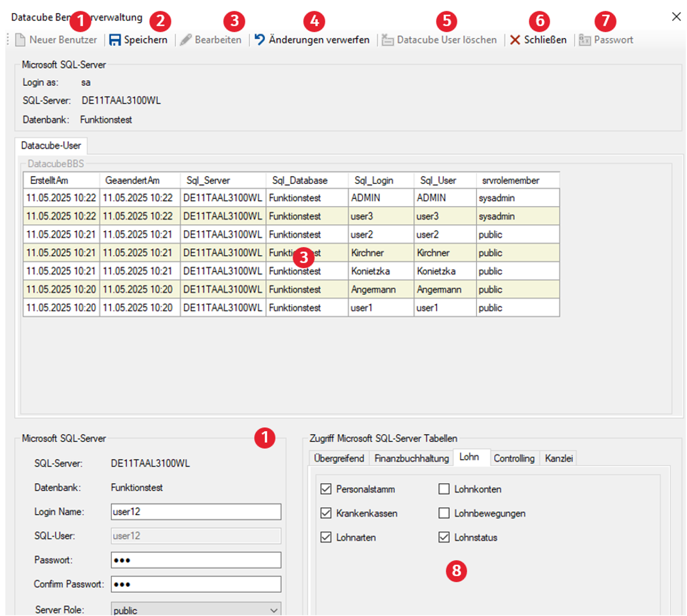Sort by the ErstelltAm column header
The width and height of the screenshot is (687, 616).
click(x=61, y=180)
